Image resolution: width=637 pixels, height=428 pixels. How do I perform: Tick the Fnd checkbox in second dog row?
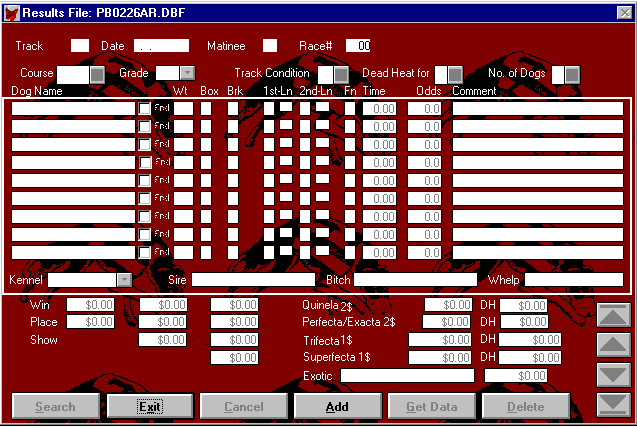[x=145, y=126]
